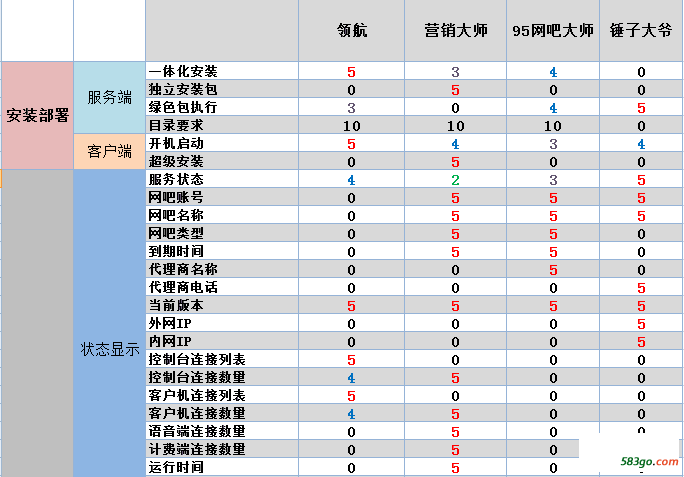Image resolution: width=684 pixels, height=477 pixels.
Task: Select 95网吧大师 value 5 in 代理商名称 row
Action: pos(553,270)
